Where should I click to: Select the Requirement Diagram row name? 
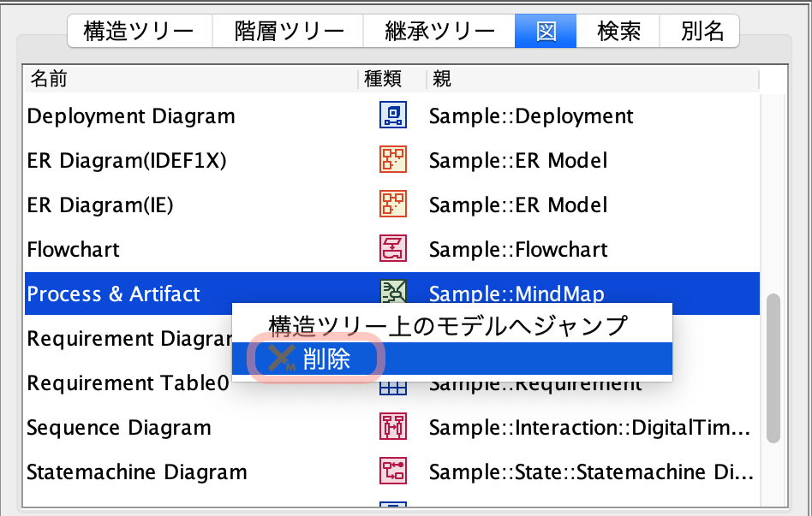coord(129,339)
